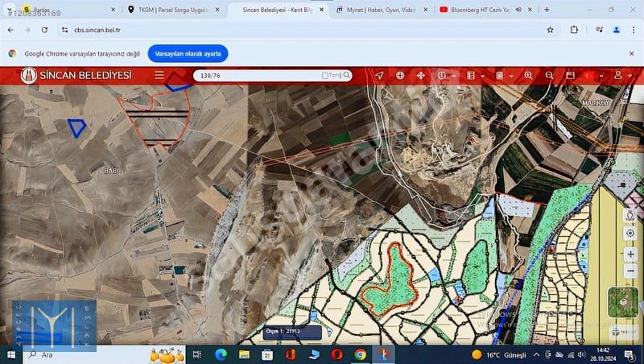Locate my position with the target button
Image resolution: width=644 pixels, height=364 pixels.
[630, 233]
